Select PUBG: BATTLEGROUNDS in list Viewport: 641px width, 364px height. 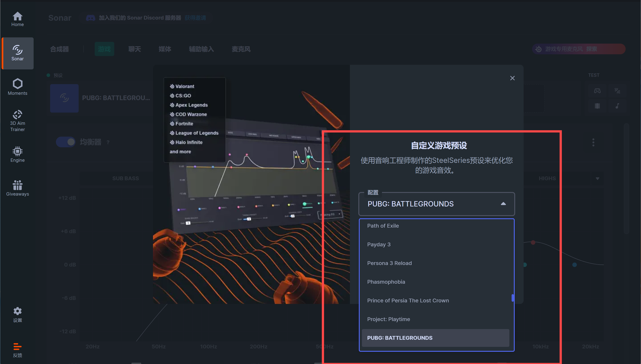click(435, 338)
